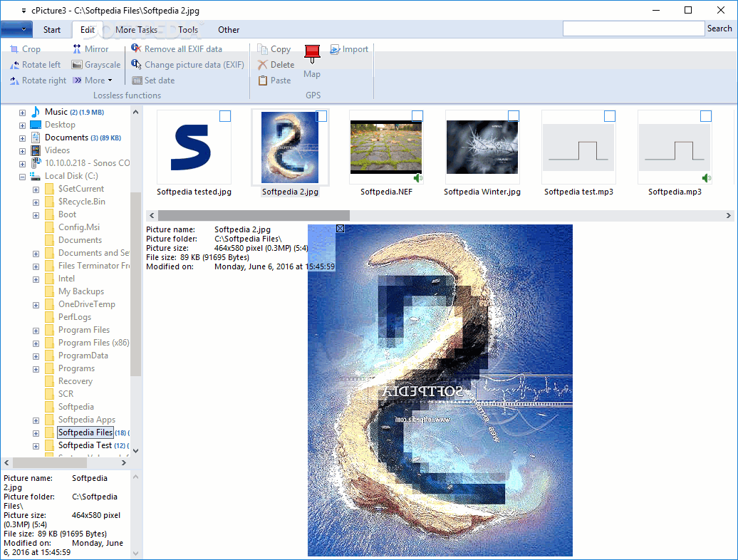Open the More lossless functions dropdown
Viewport: 738px width, 560px height.
[93, 81]
